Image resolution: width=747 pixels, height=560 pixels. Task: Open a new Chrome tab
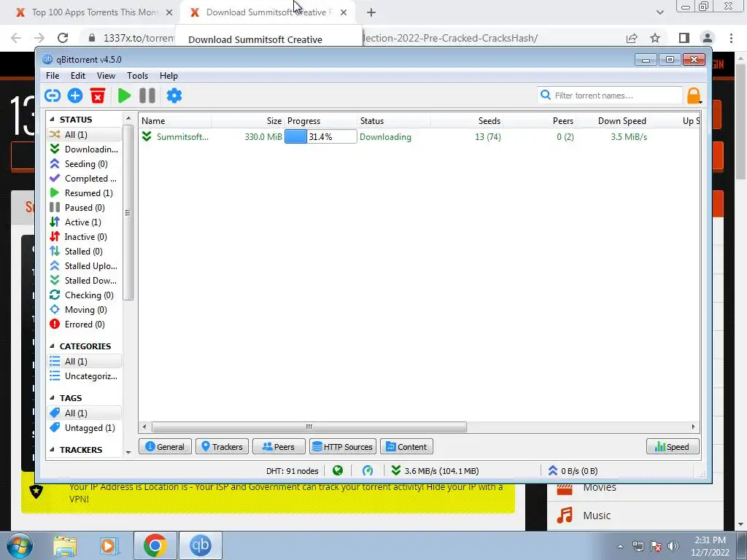[x=371, y=13]
